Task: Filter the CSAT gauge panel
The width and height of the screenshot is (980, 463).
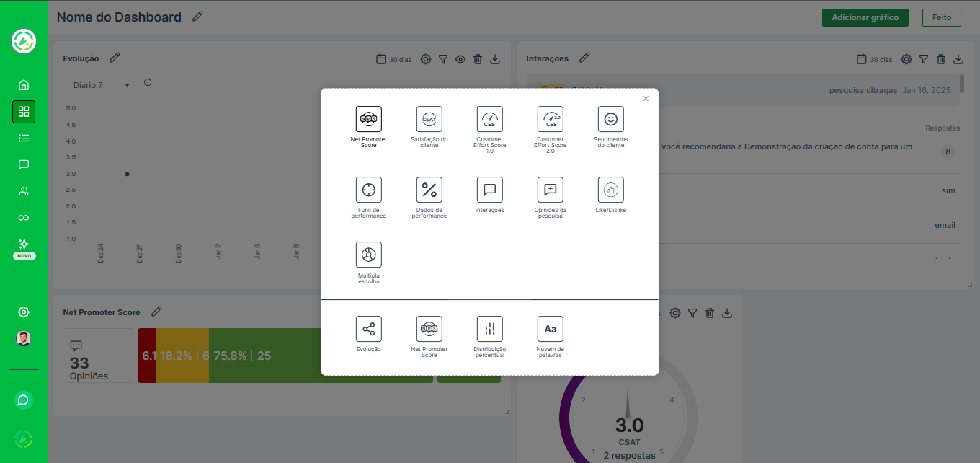Action: point(692,313)
